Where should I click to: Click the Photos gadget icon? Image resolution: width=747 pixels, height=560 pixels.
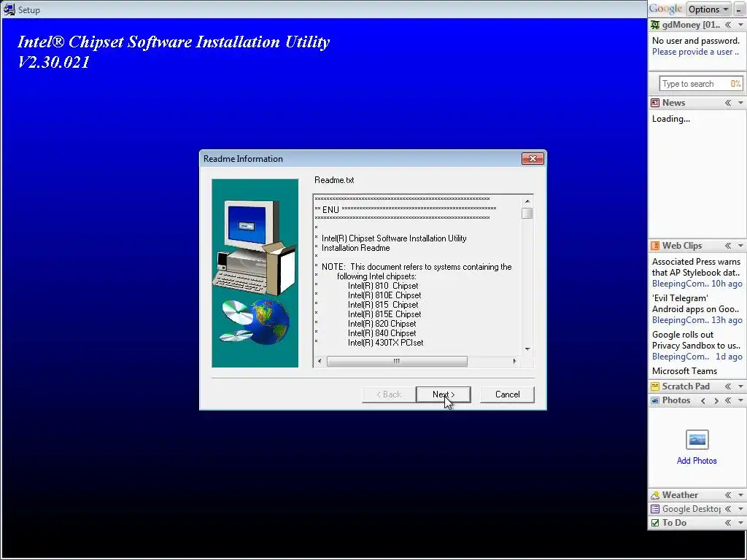655,400
